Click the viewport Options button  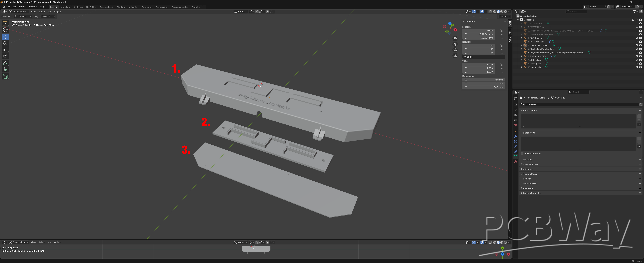click(x=505, y=17)
